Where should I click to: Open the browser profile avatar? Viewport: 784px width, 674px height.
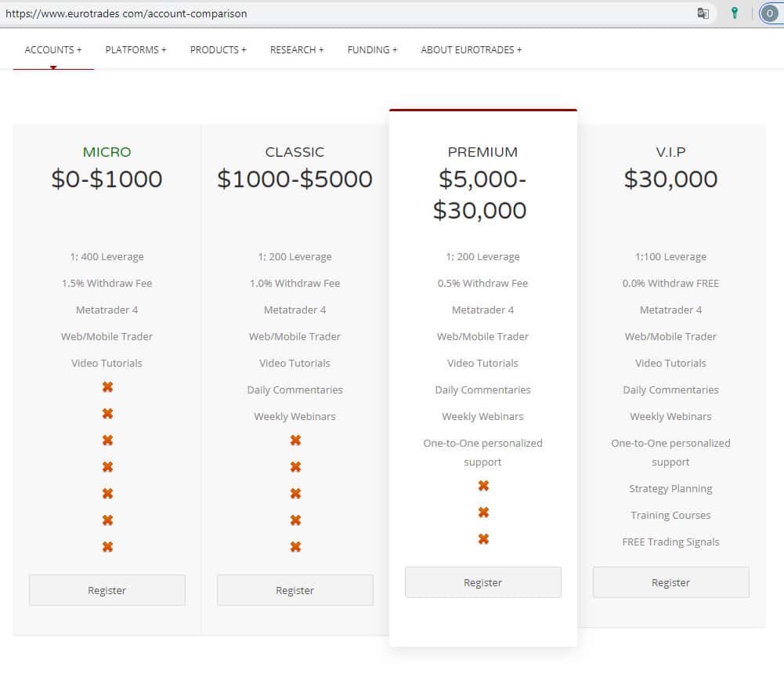pyautogui.click(x=770, y=13)
